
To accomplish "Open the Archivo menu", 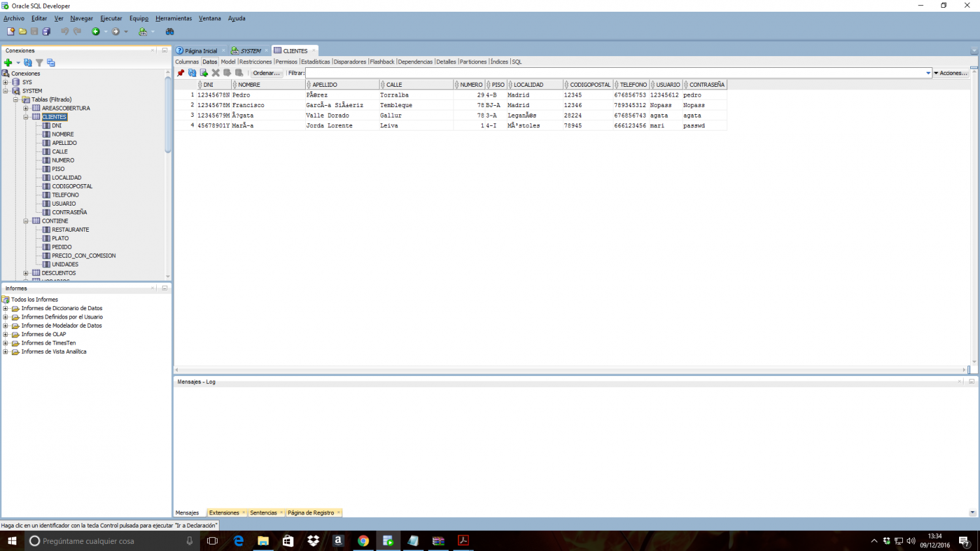I will click(x=14, y=18).
